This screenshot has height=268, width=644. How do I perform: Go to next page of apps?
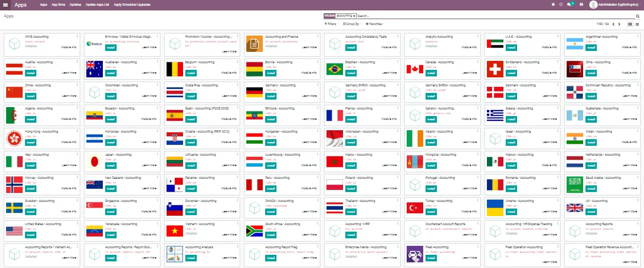(619, 24)
